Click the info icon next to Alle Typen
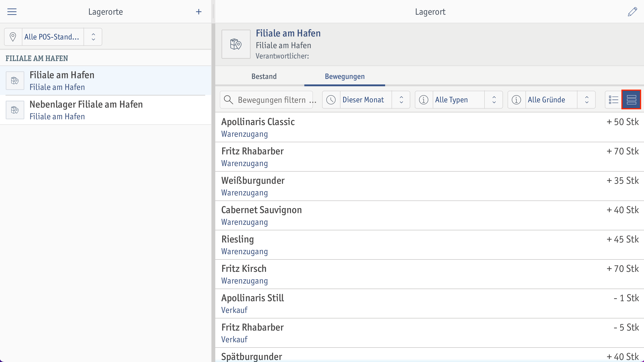The height and width of the screenshot is (362, 644). 424,100
